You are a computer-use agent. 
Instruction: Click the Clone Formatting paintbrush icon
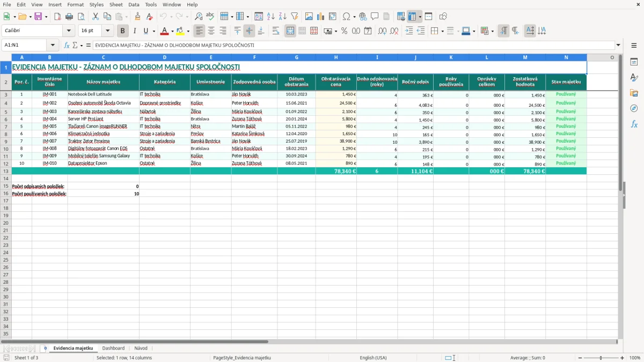137,17
